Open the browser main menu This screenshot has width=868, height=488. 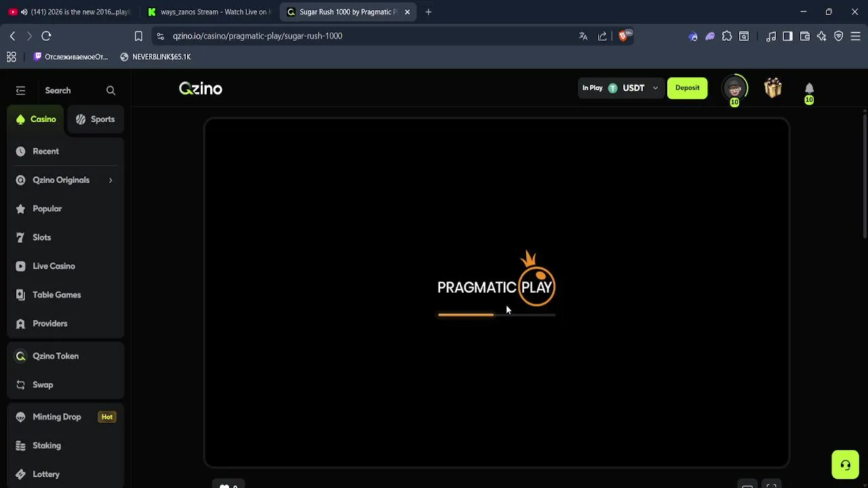point(856,36)
